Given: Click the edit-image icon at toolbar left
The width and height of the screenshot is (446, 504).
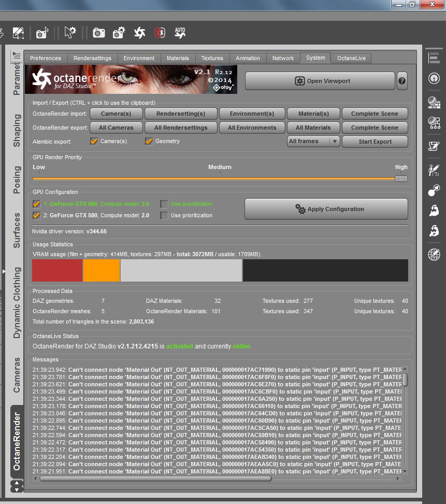Looking at the screenshot, I should point(18,33).
